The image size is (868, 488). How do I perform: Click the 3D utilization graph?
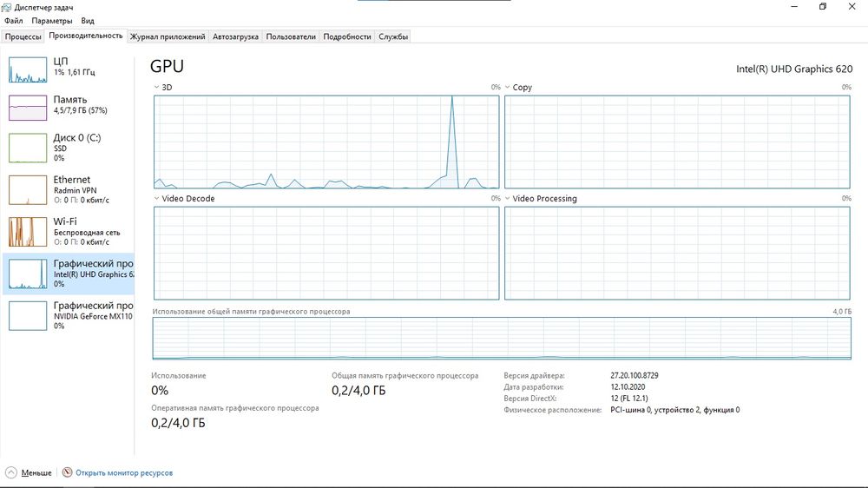point(326,142)
